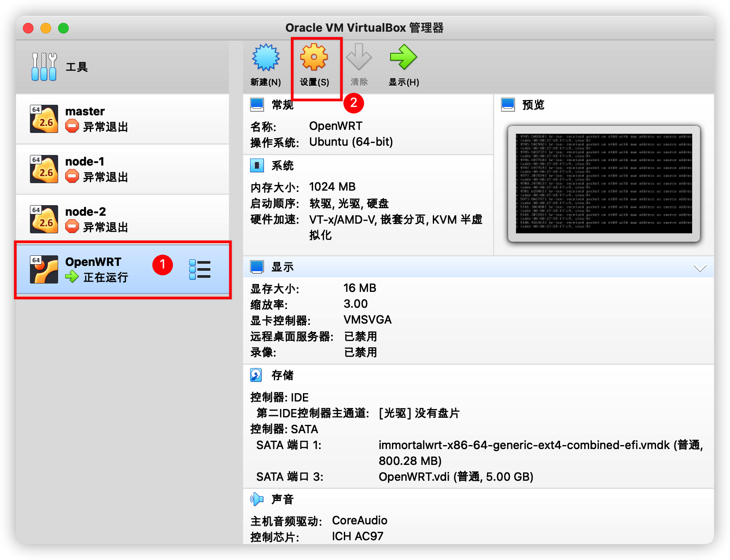
Task: Select the node-2 virtual machine
Action: click(122, 219)
